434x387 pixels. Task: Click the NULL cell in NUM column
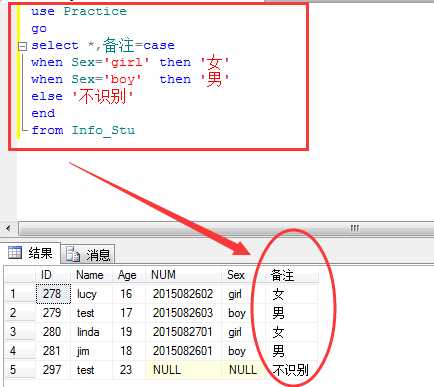click(x=184, y=370)
